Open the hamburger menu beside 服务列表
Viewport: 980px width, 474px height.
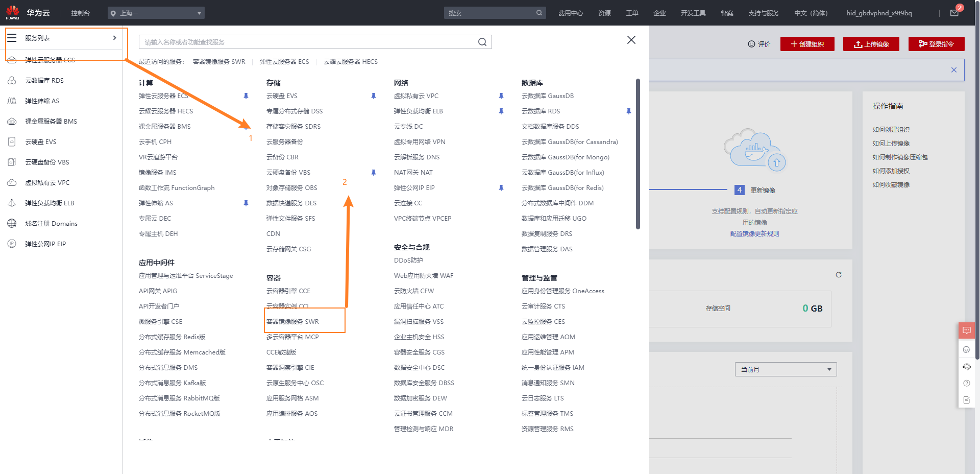(12, 38)
